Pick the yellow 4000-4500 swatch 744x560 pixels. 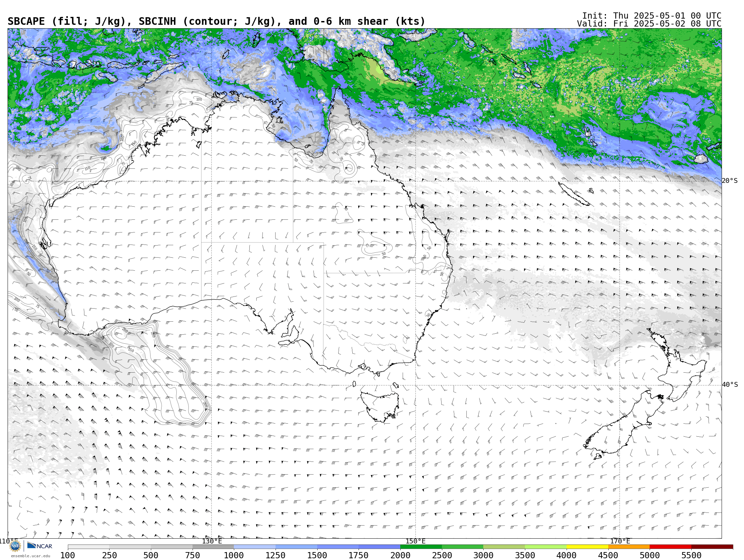point(587,547)
